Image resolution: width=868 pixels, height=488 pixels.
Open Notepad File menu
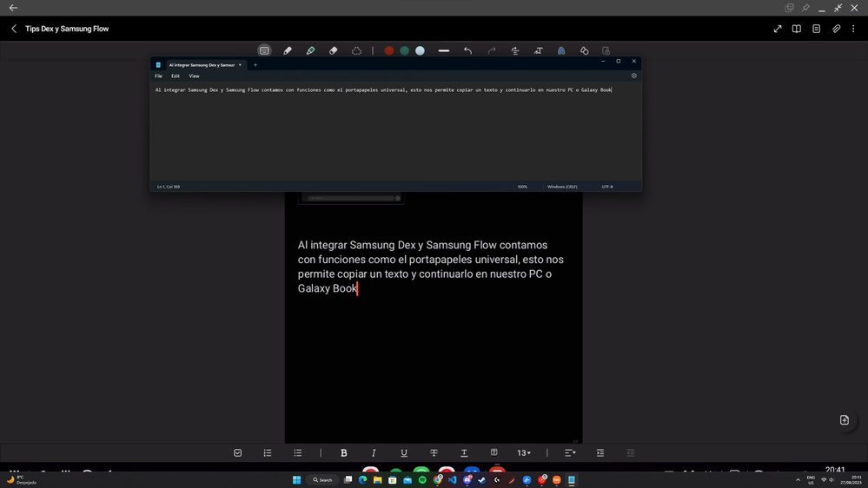click(158, 76)
